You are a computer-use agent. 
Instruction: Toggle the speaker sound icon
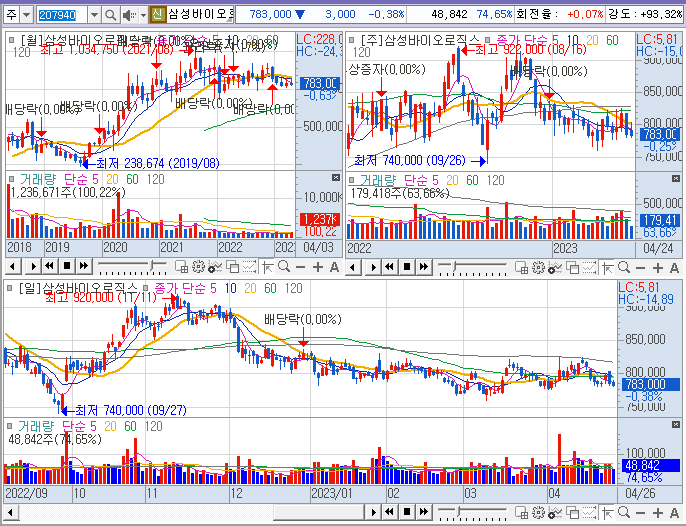click(130, 15)
